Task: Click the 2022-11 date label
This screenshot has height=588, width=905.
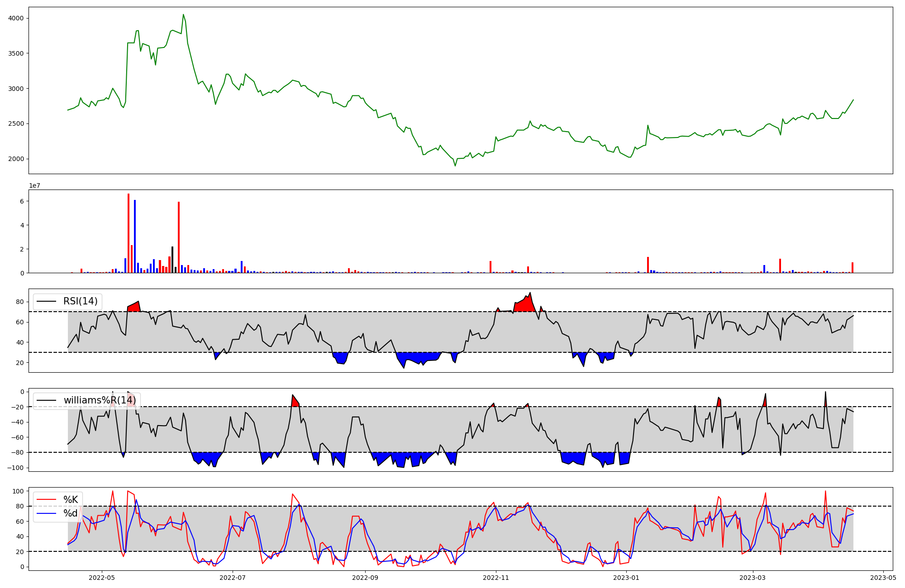Action: 496,578
